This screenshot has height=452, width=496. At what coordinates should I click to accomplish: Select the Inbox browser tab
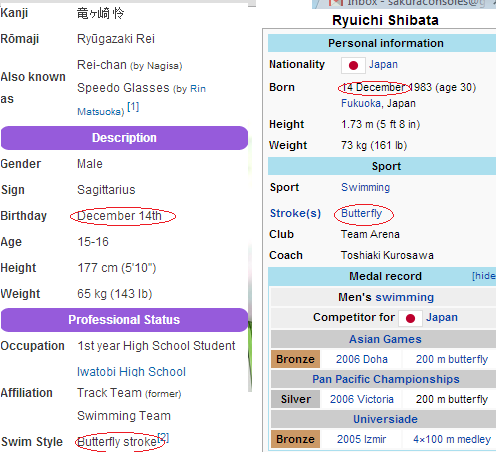(x=404, y=3)
